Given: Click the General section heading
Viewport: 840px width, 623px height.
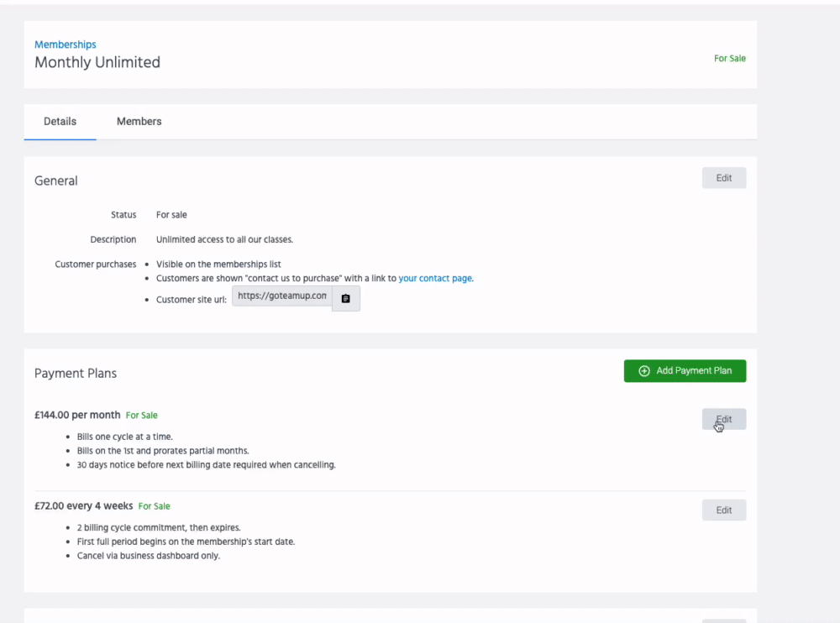Looking at the screenshot, I should (x=56, y=181).
